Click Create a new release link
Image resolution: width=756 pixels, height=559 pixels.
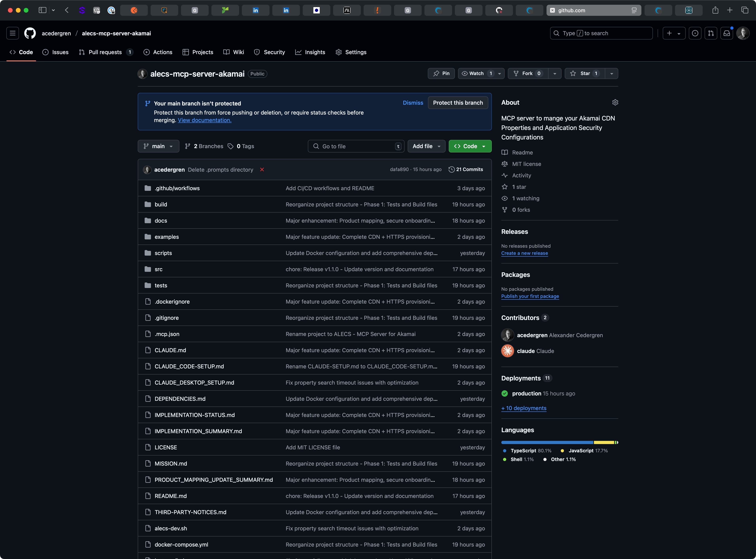pyautogui.click(x=524, y=253)
